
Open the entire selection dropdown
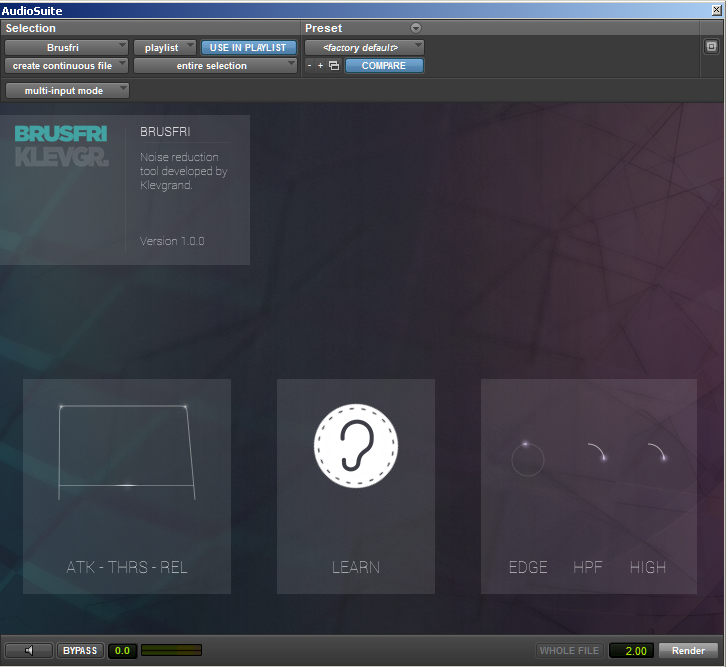click(x=215, y=66)
